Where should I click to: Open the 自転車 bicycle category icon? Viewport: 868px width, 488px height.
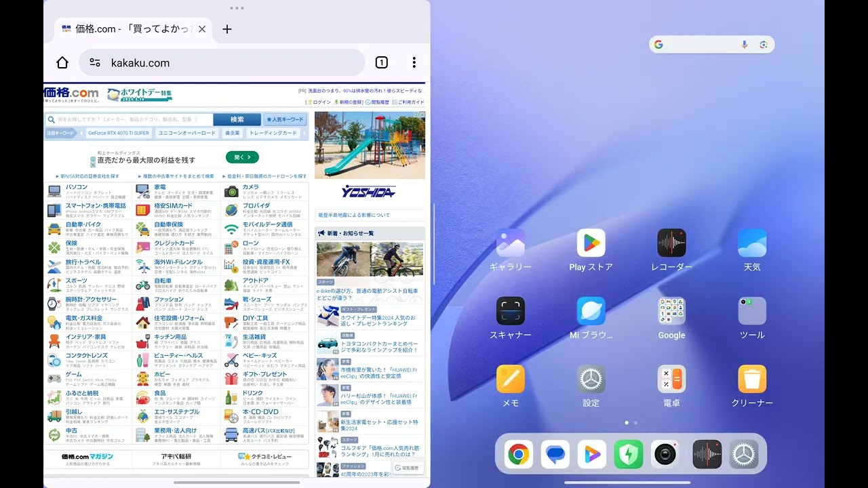pyautogui.click(x=142, y=284)
